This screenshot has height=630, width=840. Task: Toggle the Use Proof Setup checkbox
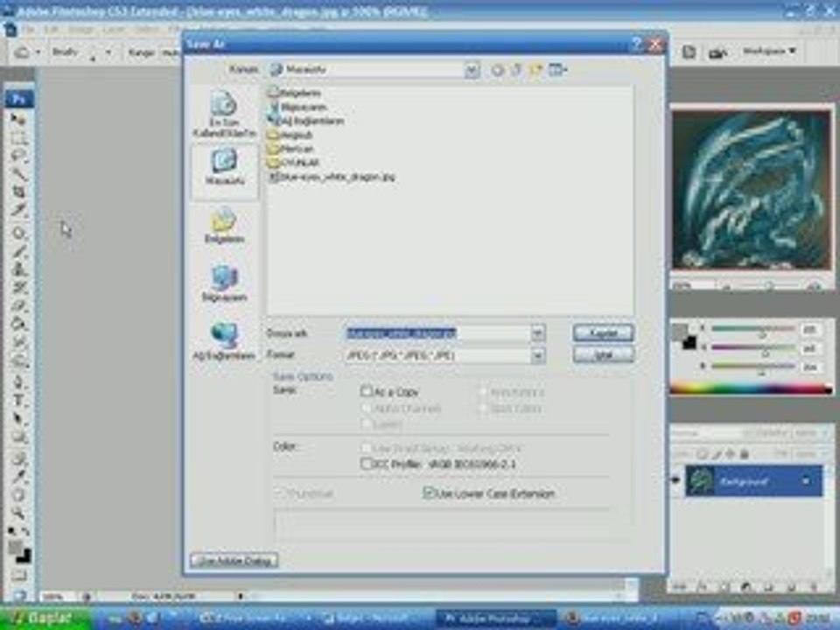367,447
